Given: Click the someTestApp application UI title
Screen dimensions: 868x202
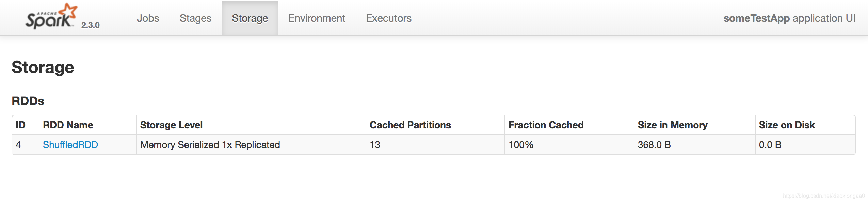Looking at the screenshot, I should tap(789, 18).
